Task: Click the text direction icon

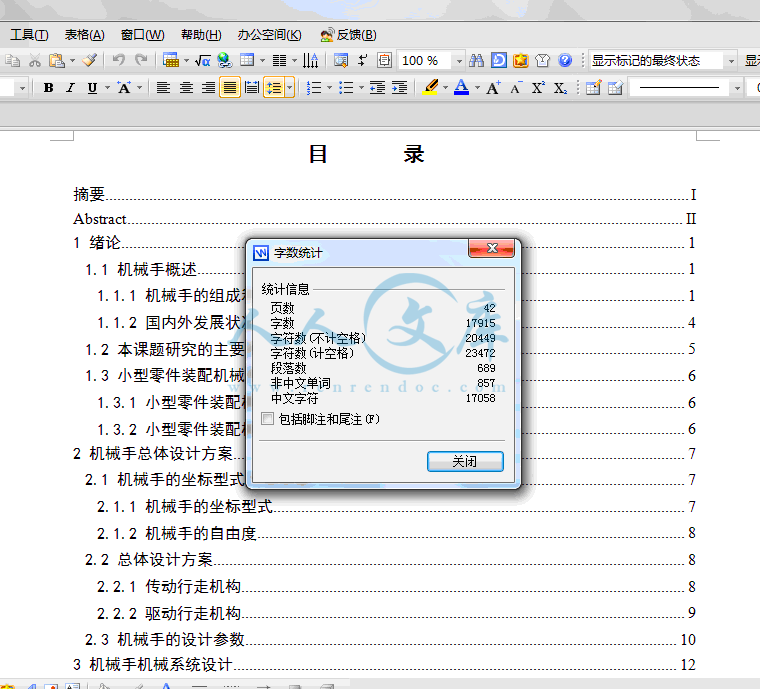Action: [x=310, y=61]
